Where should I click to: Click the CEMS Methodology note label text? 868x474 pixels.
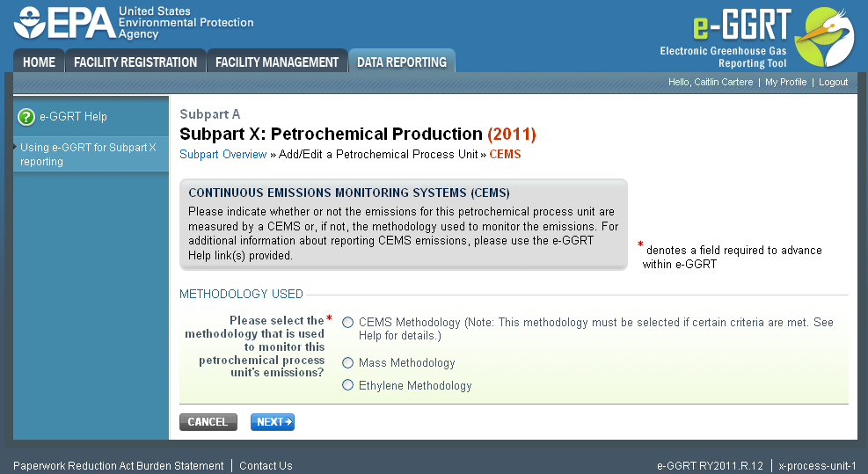(596, 329)
